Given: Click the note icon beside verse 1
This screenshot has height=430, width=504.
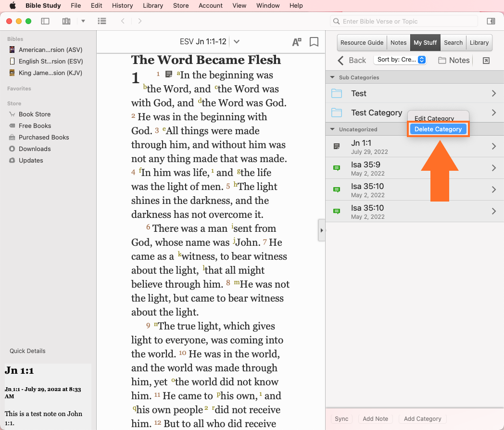Looking at the screenshot, I should pos(169,74).
